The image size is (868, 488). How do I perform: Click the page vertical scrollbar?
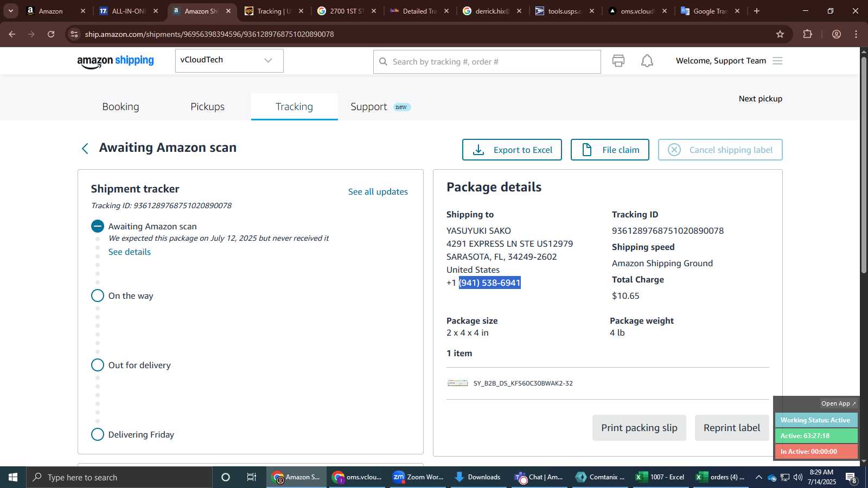click(x=864, y=164)
